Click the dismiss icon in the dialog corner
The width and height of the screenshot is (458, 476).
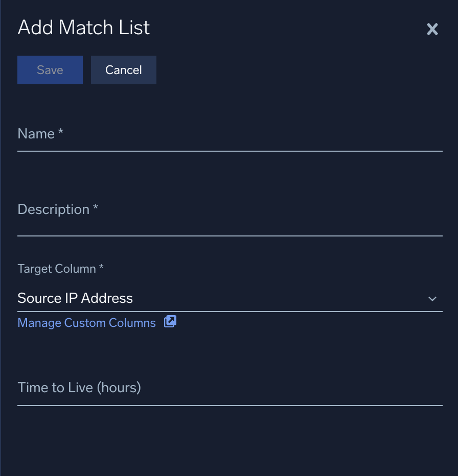click(432, 29)
